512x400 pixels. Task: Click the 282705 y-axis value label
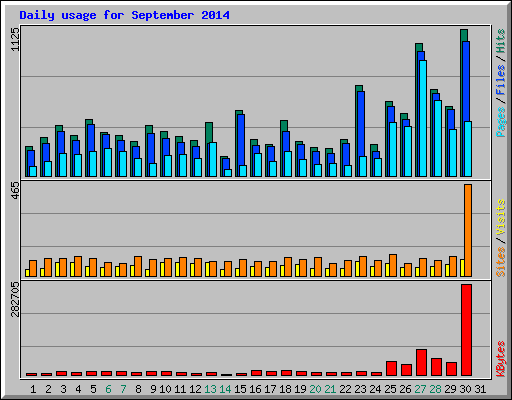(16, 299)
